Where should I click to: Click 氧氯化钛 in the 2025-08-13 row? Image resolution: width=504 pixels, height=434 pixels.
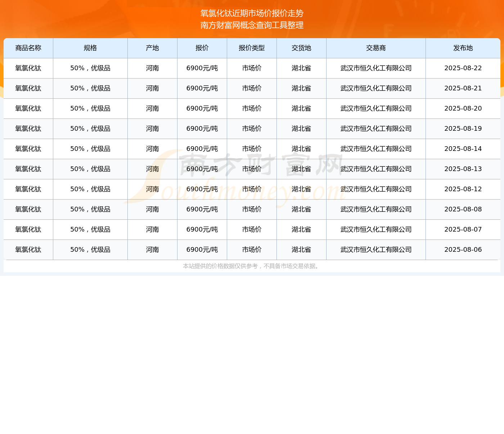(28, 169)
